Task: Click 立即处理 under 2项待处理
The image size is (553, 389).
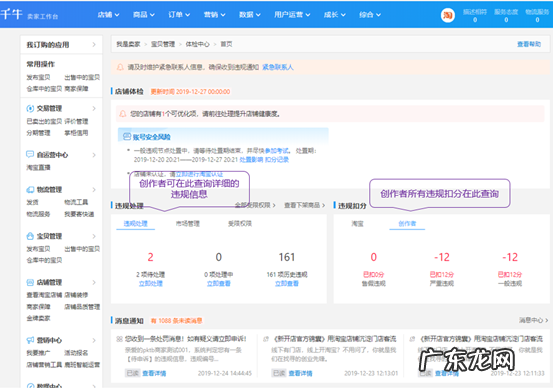Action: [x=151, y=284]
